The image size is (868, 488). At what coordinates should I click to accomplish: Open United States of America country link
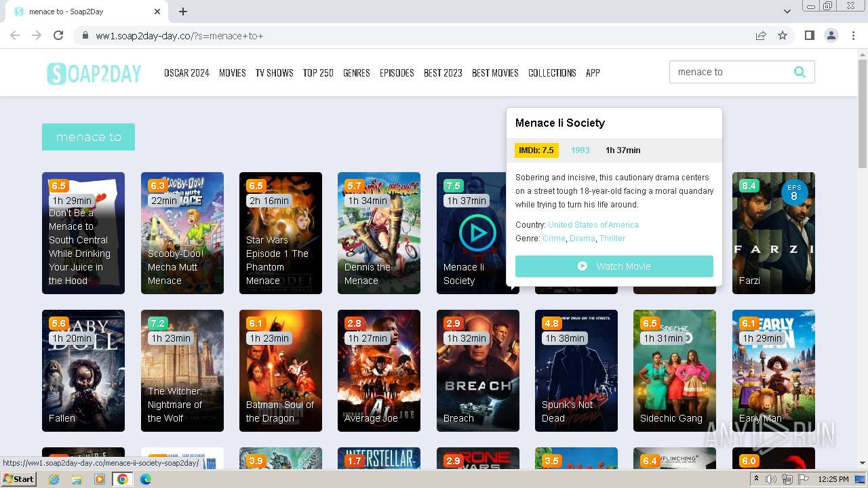[x=593, y=225]
